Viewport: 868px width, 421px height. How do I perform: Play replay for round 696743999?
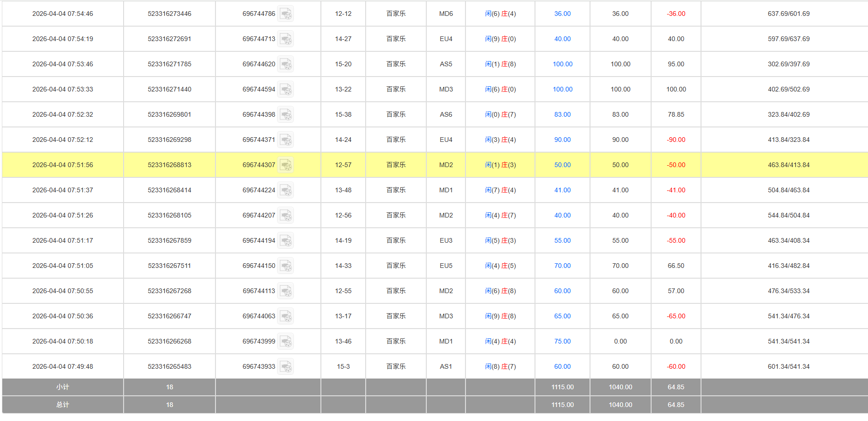pos(285,342)
